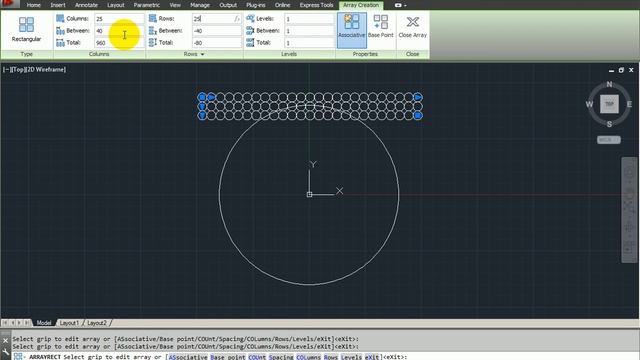Screen dimensions: 640x360
Task: Click the level Between spacing icon
Action: (x=250, y=31)
